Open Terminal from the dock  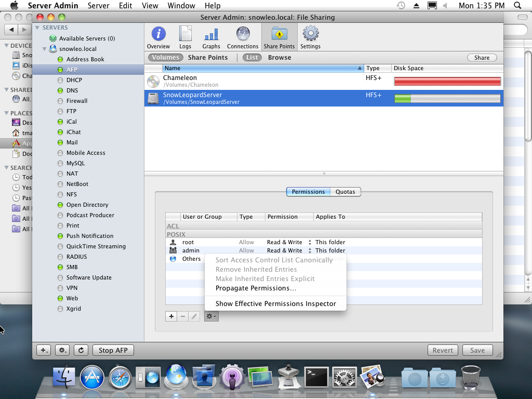pos(316,377)
